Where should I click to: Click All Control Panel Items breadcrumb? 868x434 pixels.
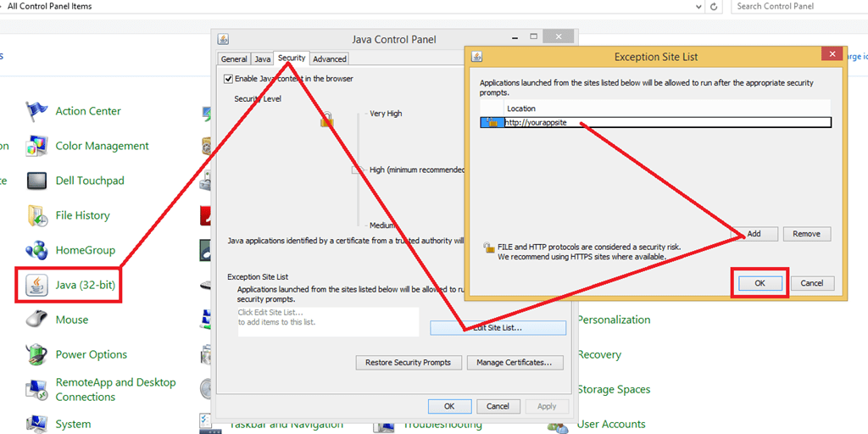[x=50, y=7]
